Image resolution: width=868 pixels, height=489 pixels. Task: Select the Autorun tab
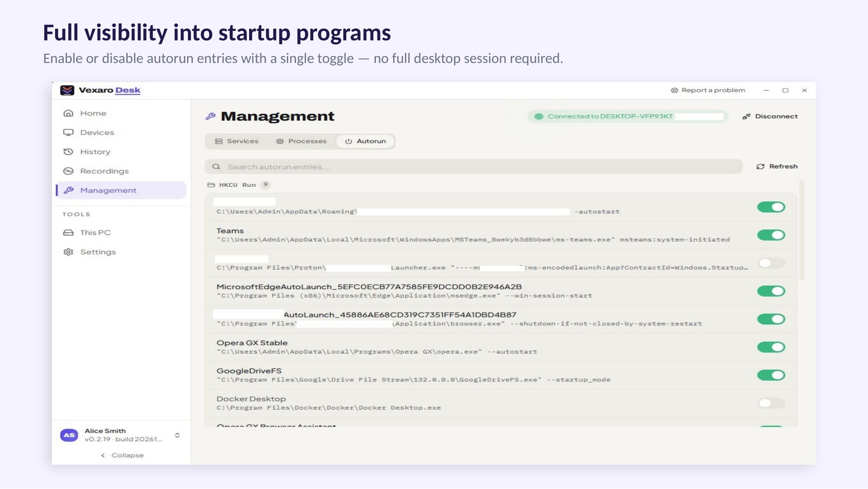click(365, 141)
